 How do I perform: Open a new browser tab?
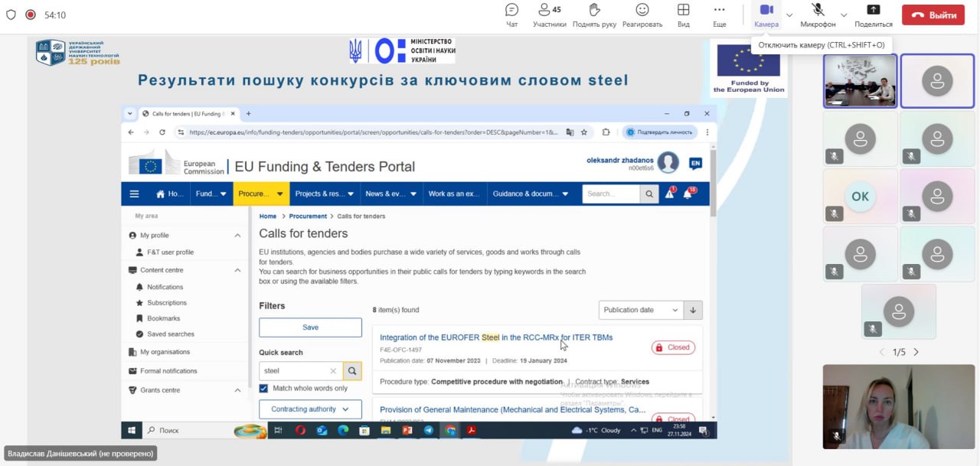[248, 113]
